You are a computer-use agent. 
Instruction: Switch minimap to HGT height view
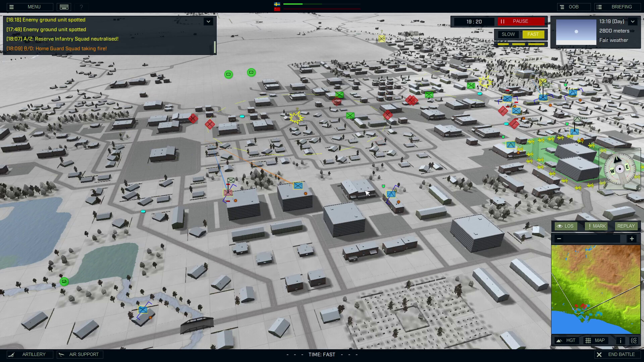pyautogui.click(x=567, y=340)
